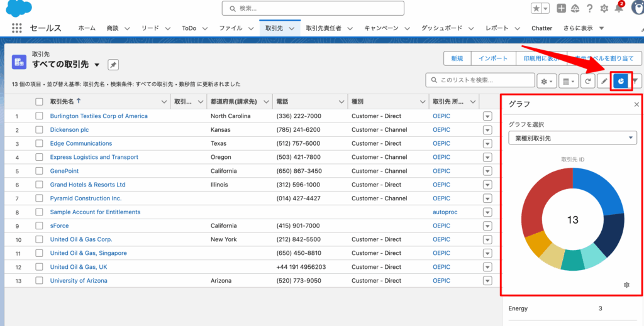
Task: Open chart settings gear in グラフ panel
Action: 626,285
